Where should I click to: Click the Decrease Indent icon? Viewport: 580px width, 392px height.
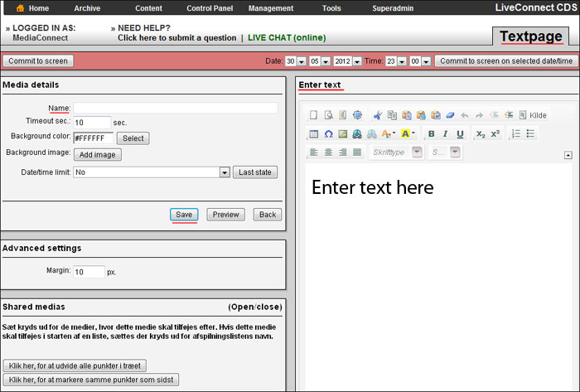[494, 115]
